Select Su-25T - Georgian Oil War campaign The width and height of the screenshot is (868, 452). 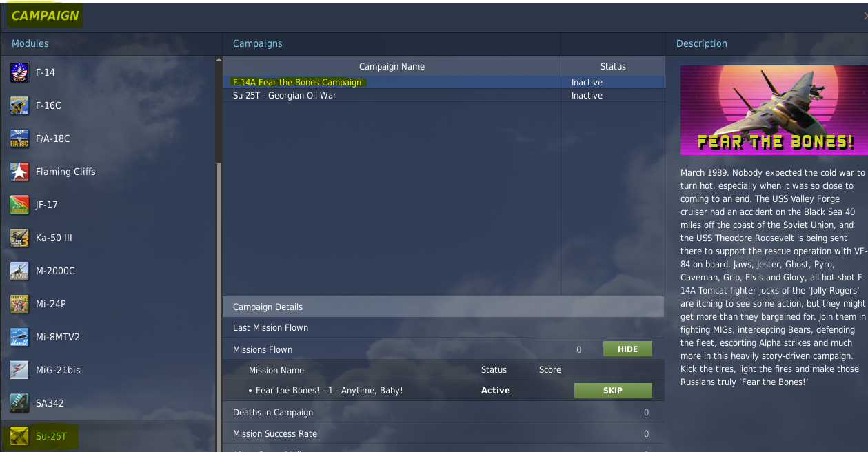[x=443, y=96]
